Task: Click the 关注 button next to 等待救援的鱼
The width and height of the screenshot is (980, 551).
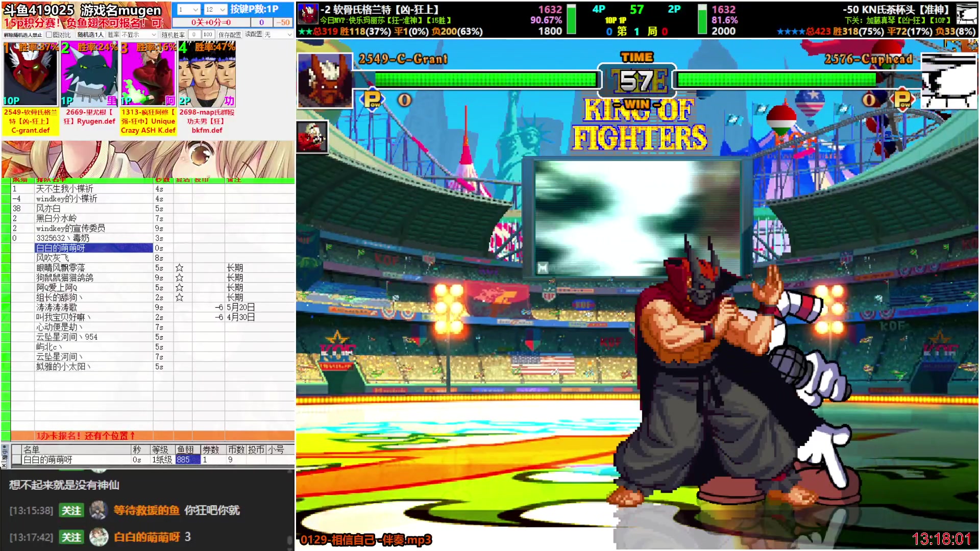Action: 71,510
